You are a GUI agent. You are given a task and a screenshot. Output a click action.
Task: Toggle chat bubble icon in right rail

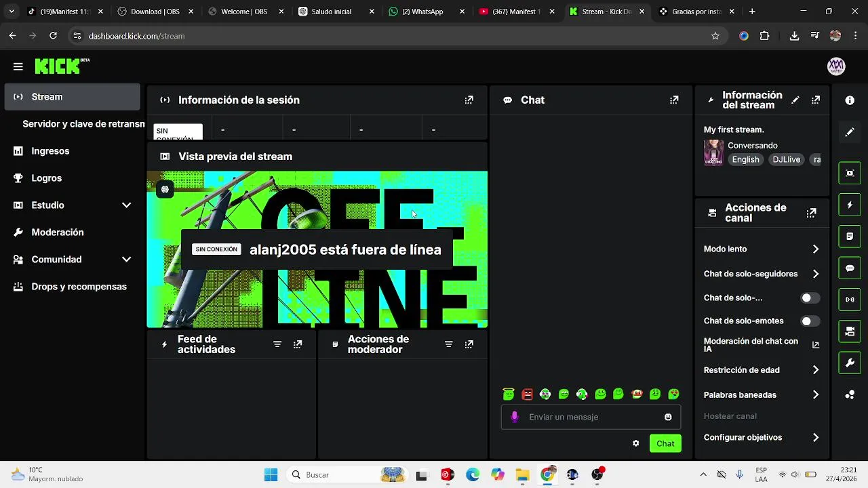(850, 268)
